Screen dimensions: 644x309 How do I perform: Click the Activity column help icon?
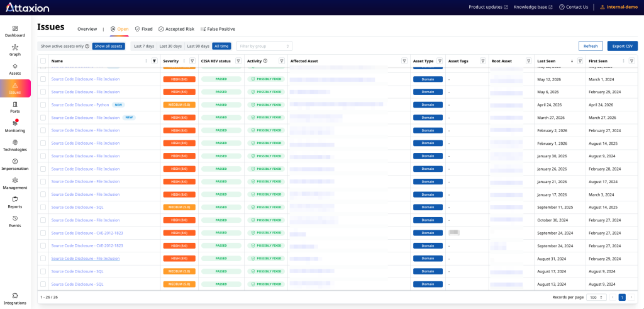[265, 61]
